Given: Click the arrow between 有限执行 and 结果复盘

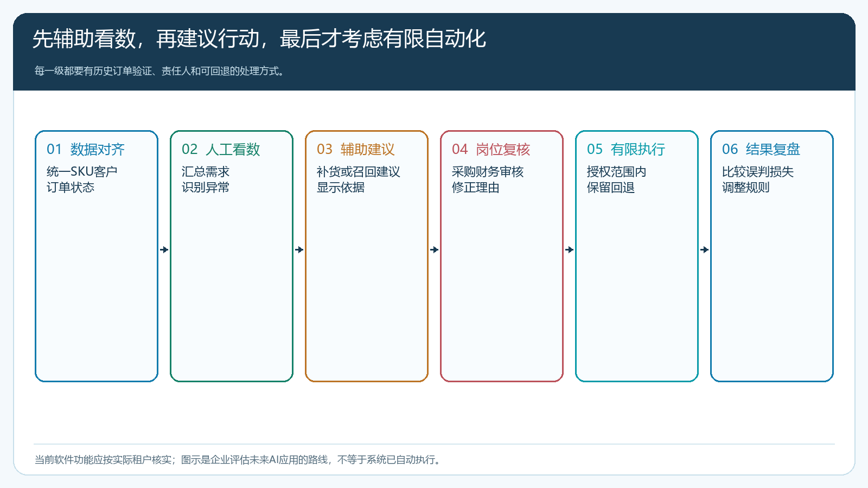Looking at the screenshot, I should click(705, 249).
